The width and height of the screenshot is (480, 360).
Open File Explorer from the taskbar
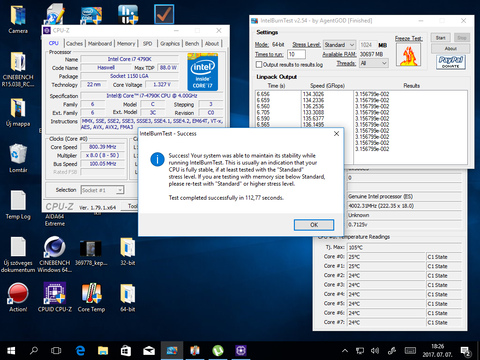[103, 351]
